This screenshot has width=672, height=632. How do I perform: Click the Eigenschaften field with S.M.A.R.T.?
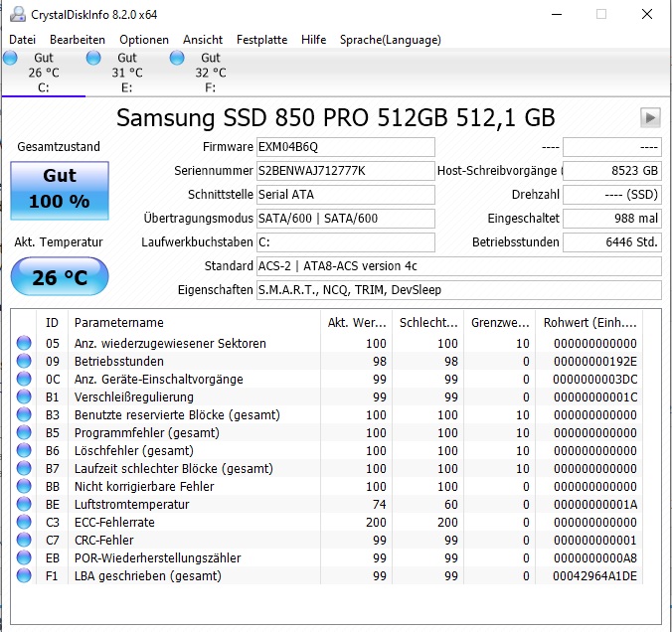click(459, 290)
